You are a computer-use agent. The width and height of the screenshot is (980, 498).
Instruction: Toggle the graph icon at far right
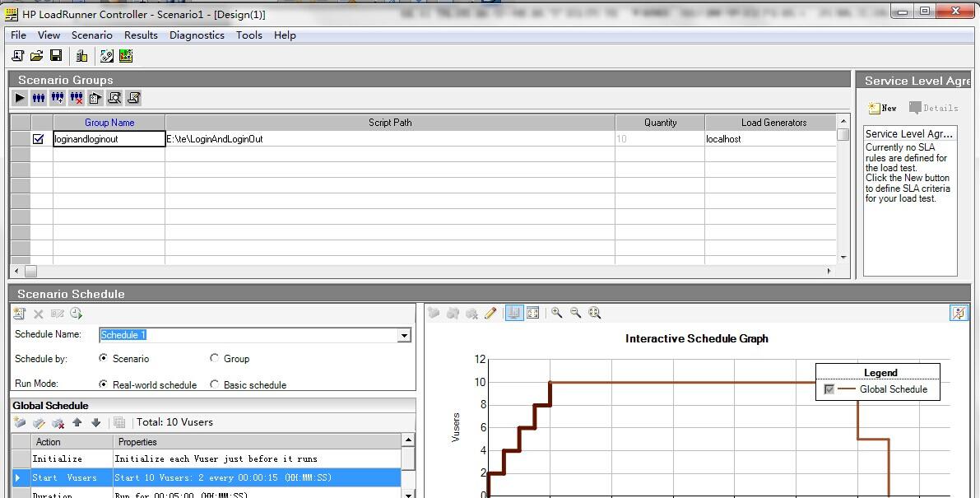click(x=959, y=313)
